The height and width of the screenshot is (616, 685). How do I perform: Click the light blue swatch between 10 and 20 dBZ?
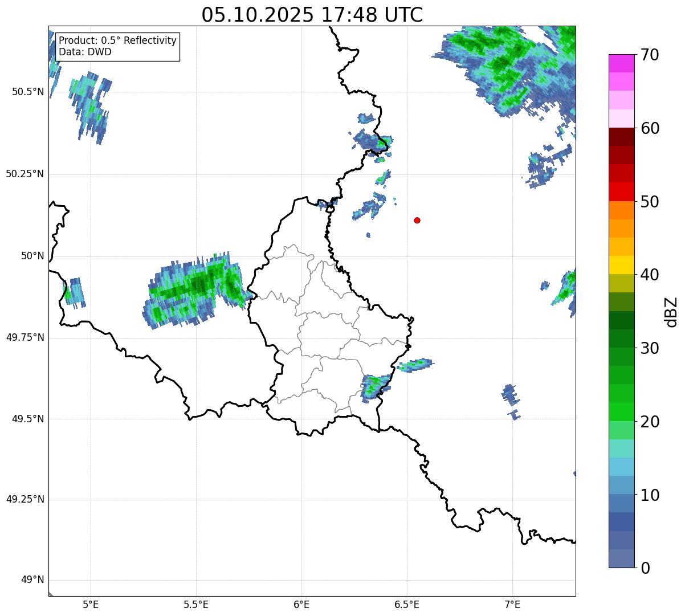tap(621, 467)
